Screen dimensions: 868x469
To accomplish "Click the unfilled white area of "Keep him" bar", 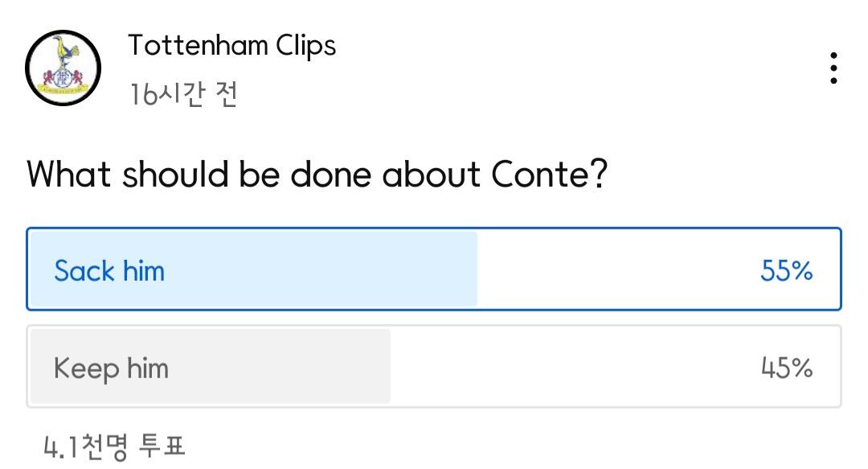I will click(x=563, y=367).
